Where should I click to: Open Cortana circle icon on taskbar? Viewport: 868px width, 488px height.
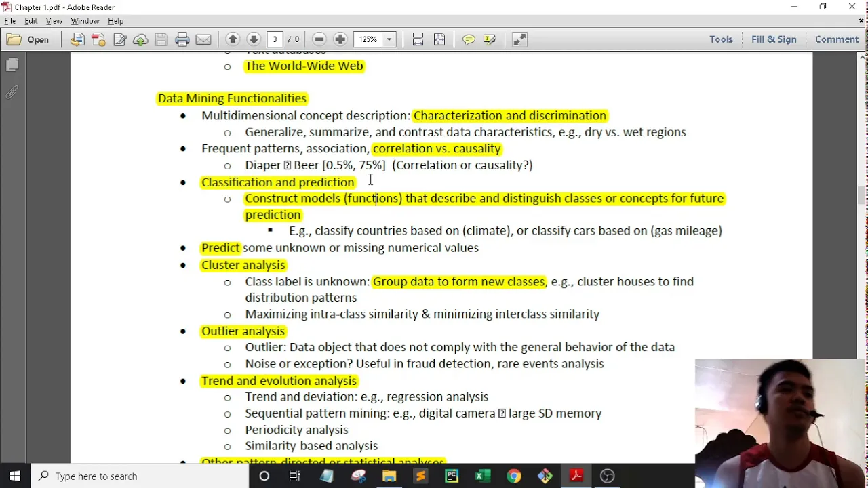pyautogui.click(x=264, y=476)
